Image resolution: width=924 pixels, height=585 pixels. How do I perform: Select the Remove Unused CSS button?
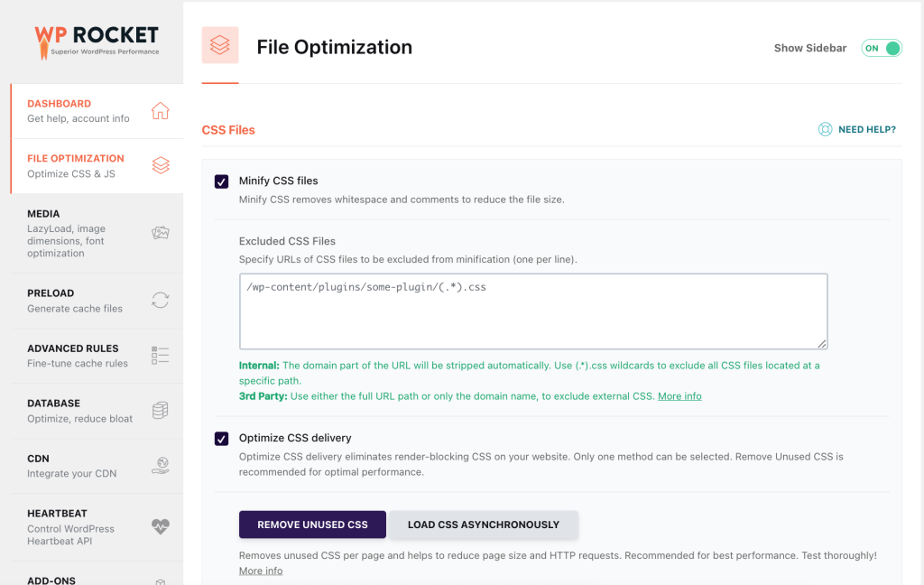click(x=312, y=525)
